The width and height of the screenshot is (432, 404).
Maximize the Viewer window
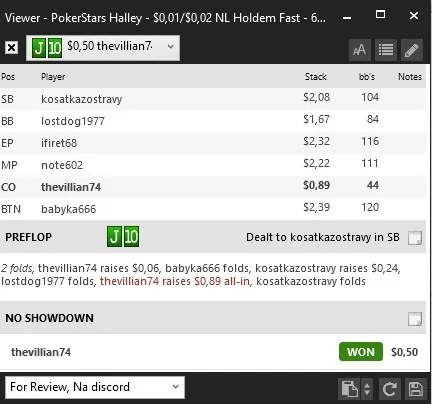click(380, 15)
